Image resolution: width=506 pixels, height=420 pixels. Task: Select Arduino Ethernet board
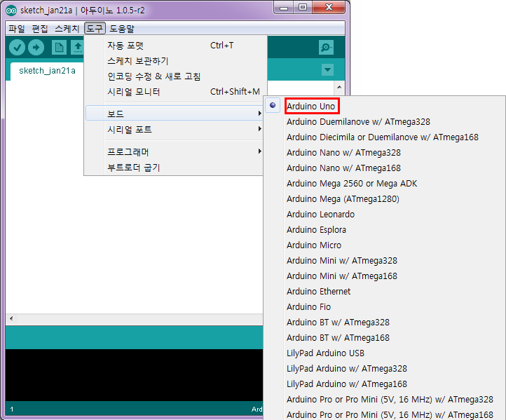[x=385, y=292]
